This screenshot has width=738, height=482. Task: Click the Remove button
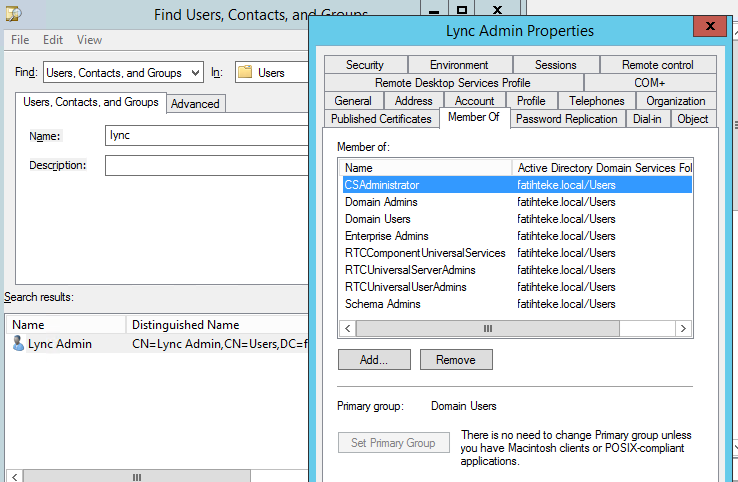(456, 360)
